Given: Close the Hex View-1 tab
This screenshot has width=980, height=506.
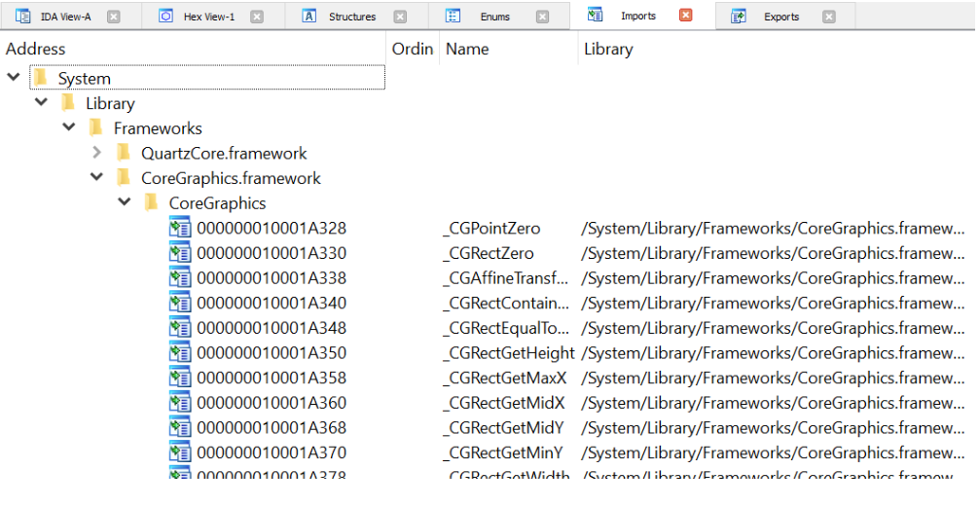Looking at the screenshot, I should click(x=257, y=17).
